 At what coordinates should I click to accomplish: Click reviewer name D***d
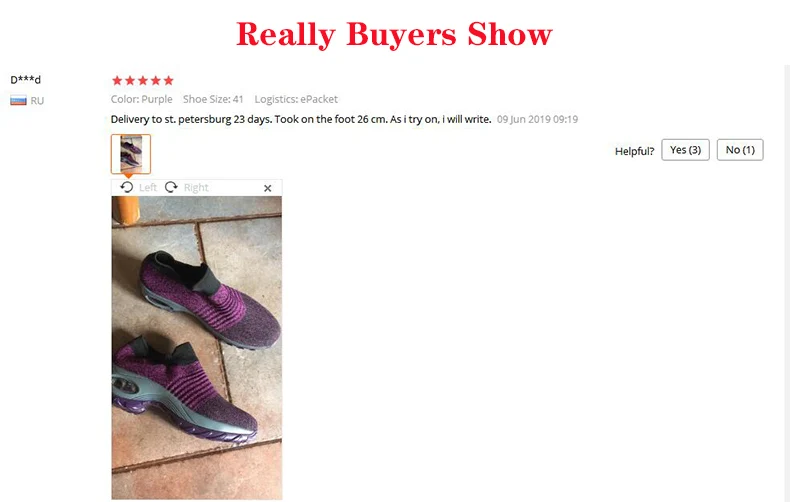tap(25, 80)
